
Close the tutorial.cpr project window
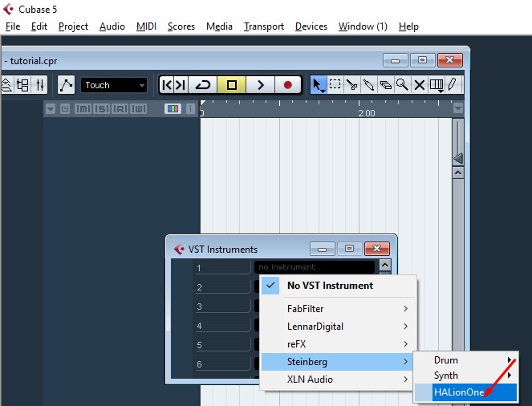coord(450,60)
